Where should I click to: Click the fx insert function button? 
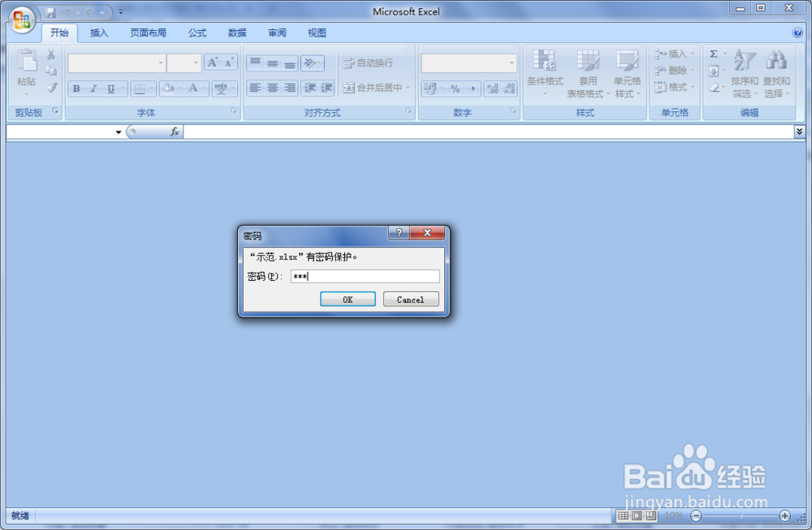(175, 132)
